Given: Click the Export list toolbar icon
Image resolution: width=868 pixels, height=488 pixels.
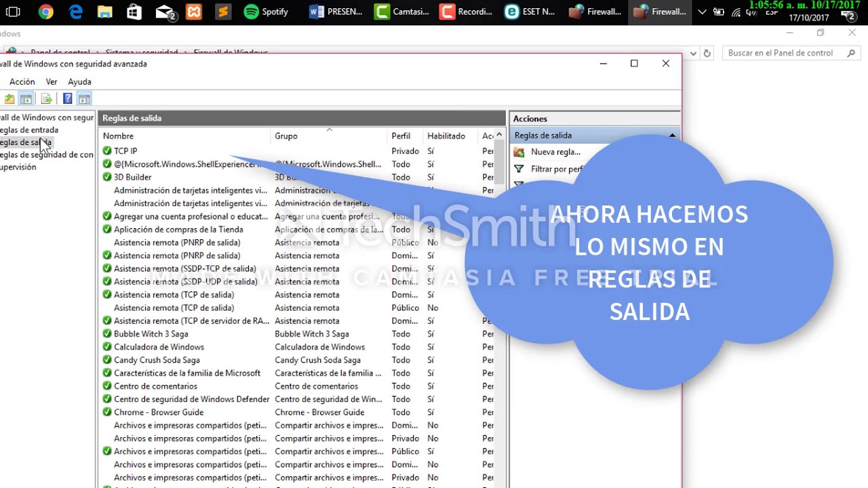Looking at the screenshot, I should coord(46,99).
